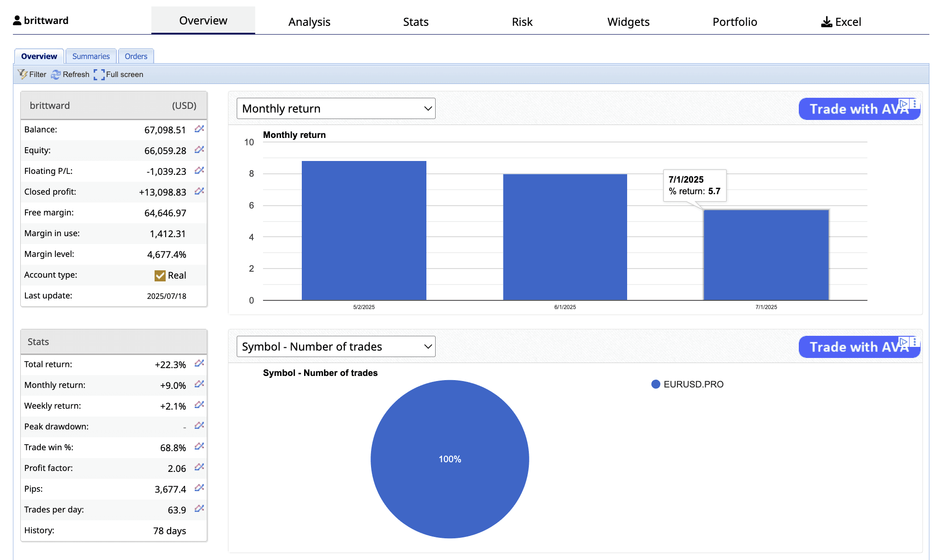Switch to the Analysis tab

point(309,22)
